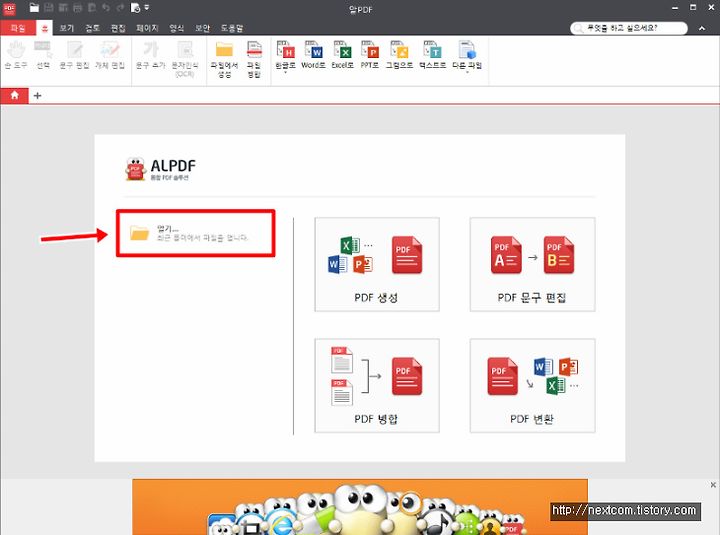Expand the 한글로 dropdown arrow
720x535 pixels.
click(x=285, y=72)
